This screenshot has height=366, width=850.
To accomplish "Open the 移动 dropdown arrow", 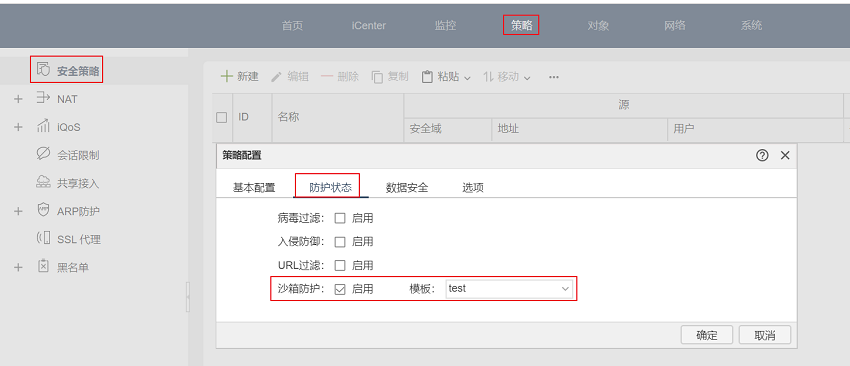I will [527, 78].
